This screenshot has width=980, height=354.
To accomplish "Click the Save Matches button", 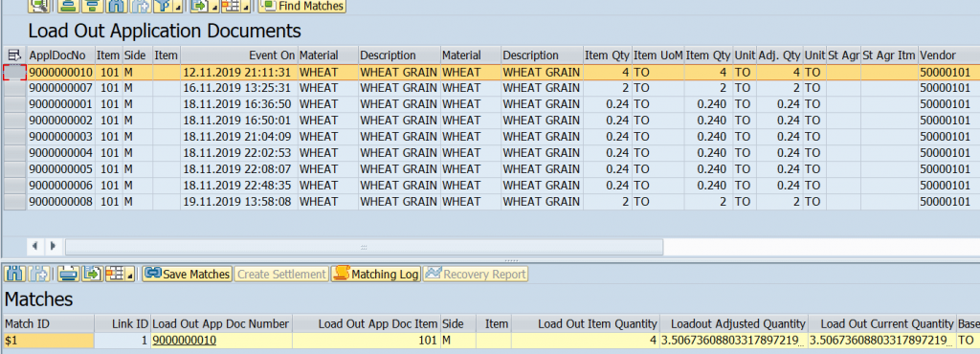I will (x=187, y=274).
